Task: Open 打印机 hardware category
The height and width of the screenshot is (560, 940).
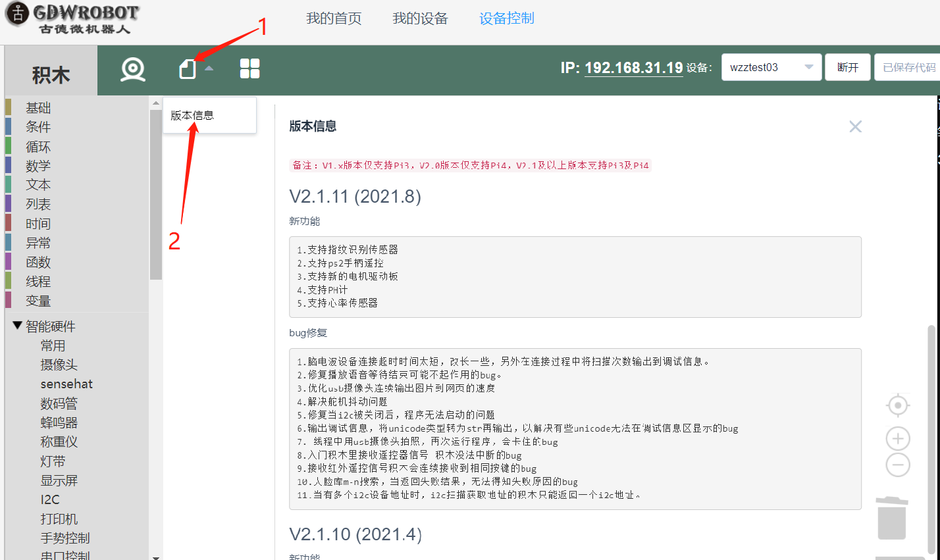Action: pos(59,519)
